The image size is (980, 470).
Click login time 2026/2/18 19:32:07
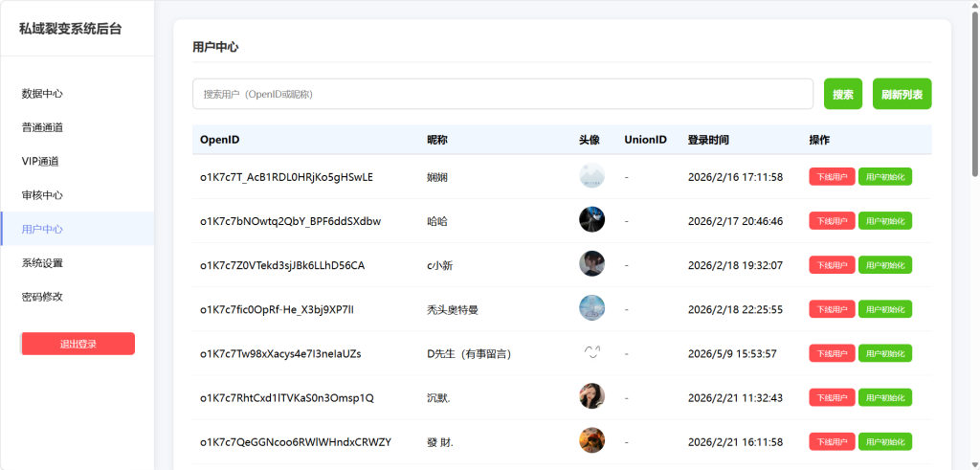(x=736, y=265)
